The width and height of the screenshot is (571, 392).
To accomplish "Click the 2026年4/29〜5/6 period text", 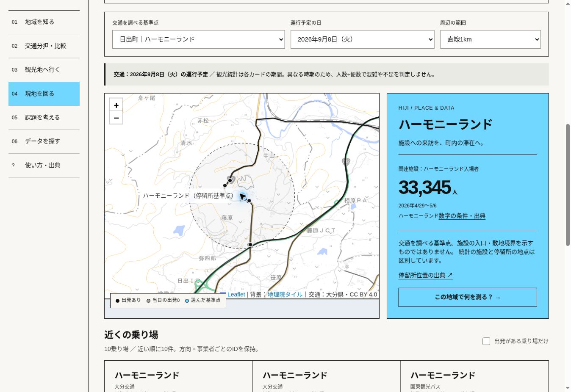I will point(418,206).
